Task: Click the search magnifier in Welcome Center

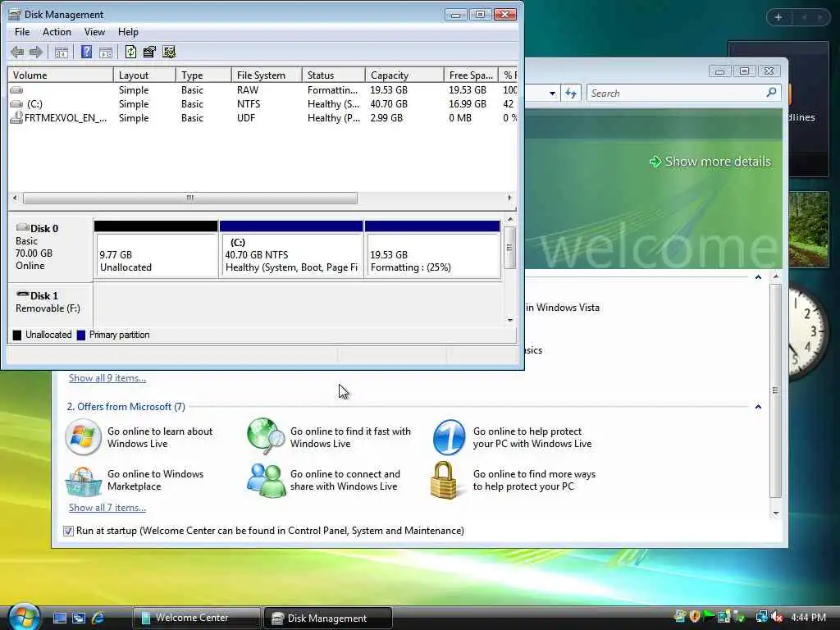Action: tap(771, 93)
